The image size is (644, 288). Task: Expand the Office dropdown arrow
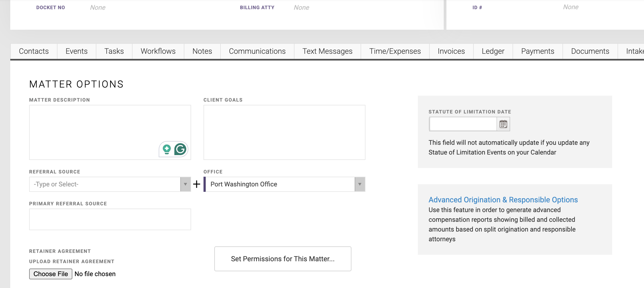tap(360, 184)
